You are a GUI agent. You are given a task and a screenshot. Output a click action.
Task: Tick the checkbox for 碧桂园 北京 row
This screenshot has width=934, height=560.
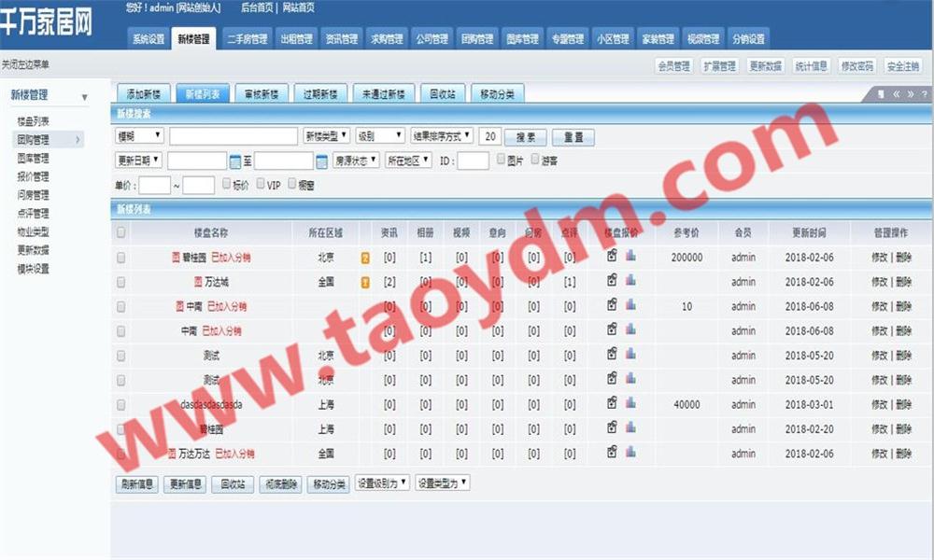[x=120, y=258]
